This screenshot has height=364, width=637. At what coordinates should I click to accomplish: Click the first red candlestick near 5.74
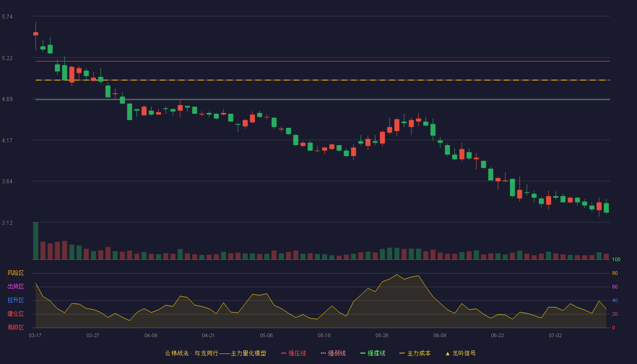[35, 34]
